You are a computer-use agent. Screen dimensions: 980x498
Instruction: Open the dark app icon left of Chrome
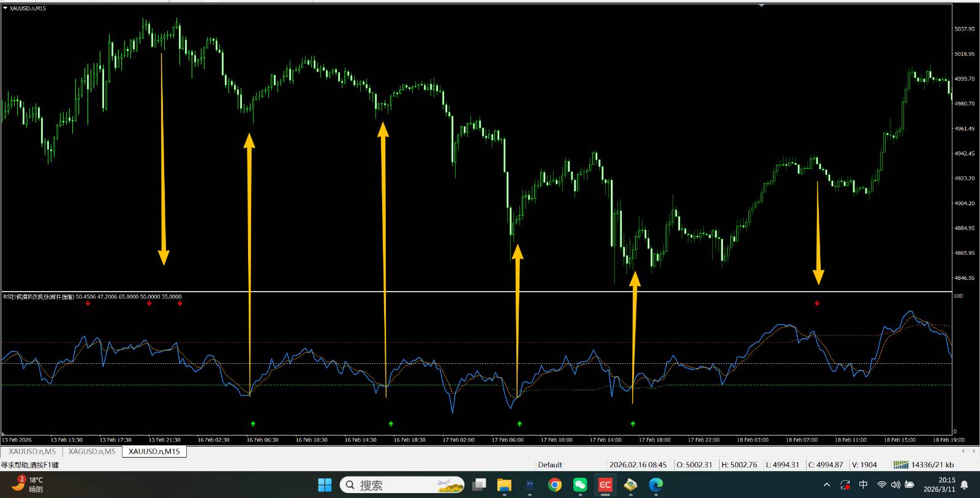[x=530, y=485]
